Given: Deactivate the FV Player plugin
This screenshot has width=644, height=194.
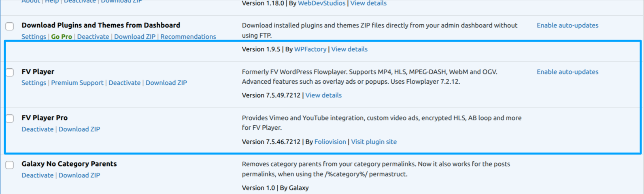Looking at the screenshot, I should (x=124, y=83).
